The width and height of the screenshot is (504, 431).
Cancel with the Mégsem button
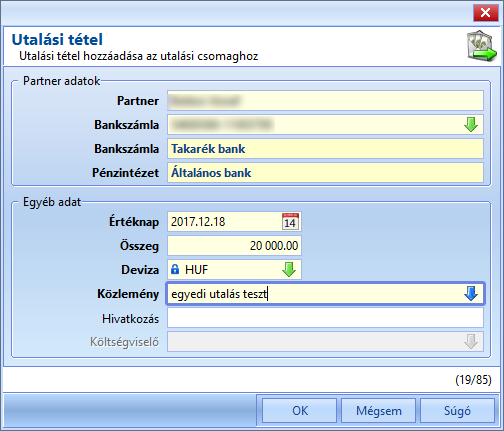point(379,411)
